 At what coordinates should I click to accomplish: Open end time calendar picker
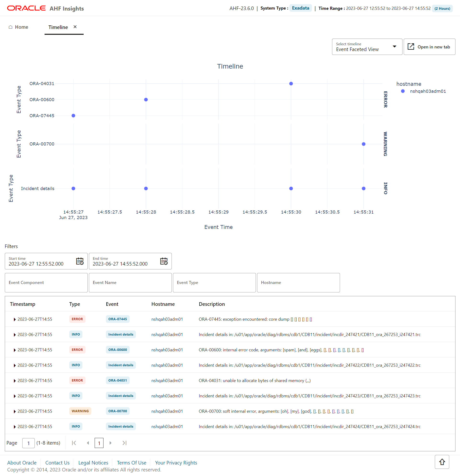164,261
